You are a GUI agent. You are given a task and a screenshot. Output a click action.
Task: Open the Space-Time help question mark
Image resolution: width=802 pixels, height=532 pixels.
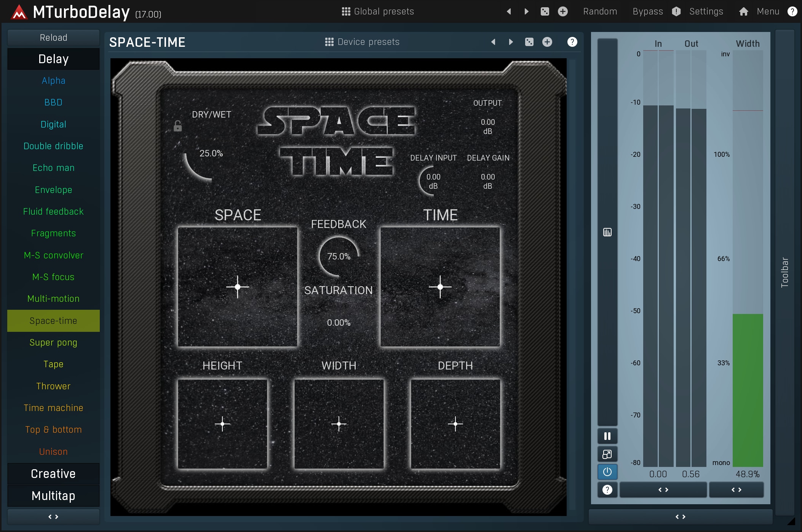tap(572, 42)
